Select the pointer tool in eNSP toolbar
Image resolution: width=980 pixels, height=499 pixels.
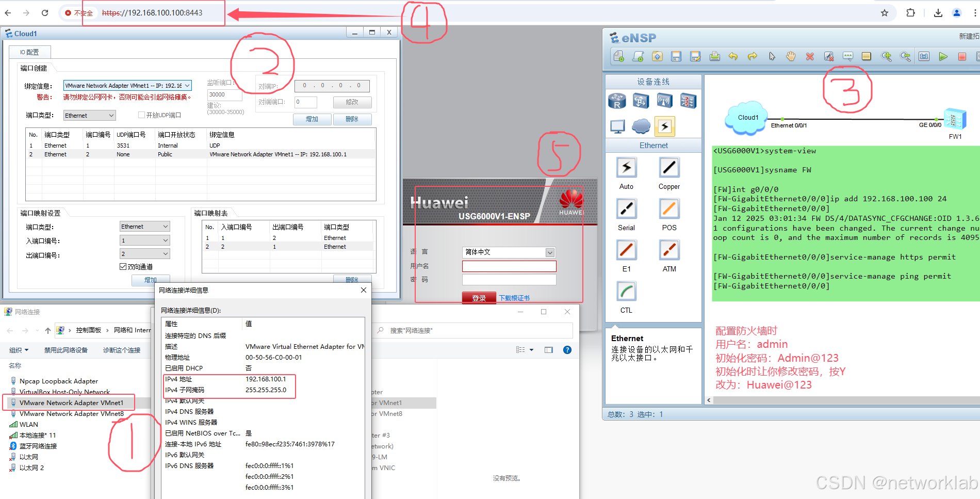click(772, 56)
